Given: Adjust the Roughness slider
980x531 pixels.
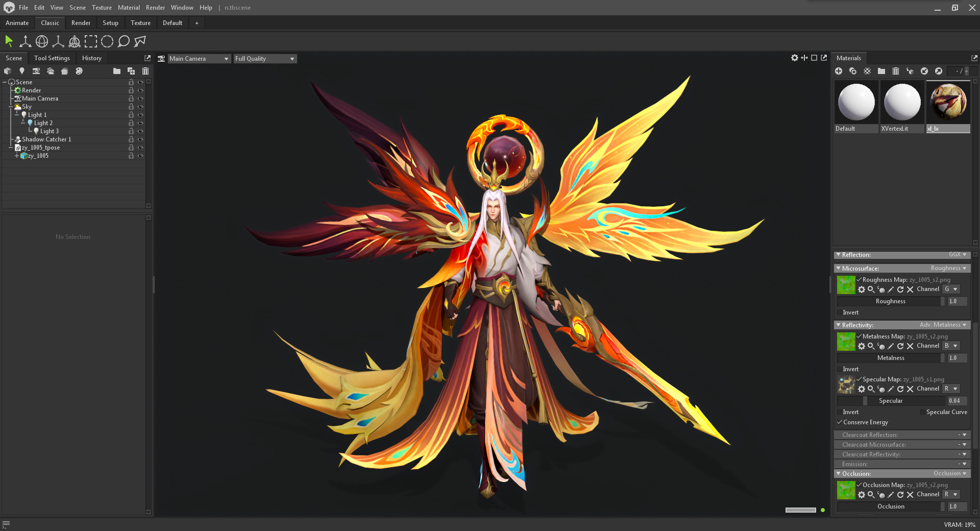Looking at the screenshot, I should coord(891,301).
